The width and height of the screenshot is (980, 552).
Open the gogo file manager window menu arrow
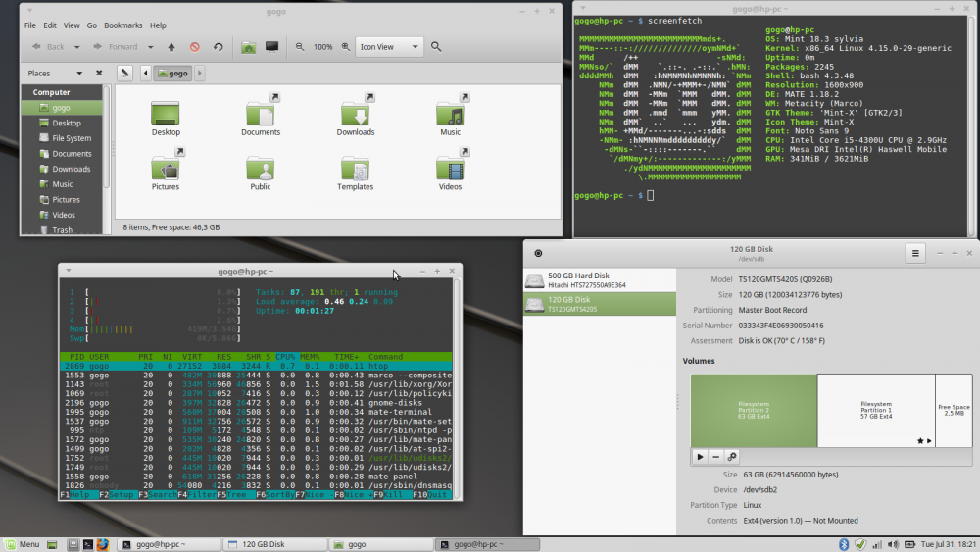(x=29, y=11)
